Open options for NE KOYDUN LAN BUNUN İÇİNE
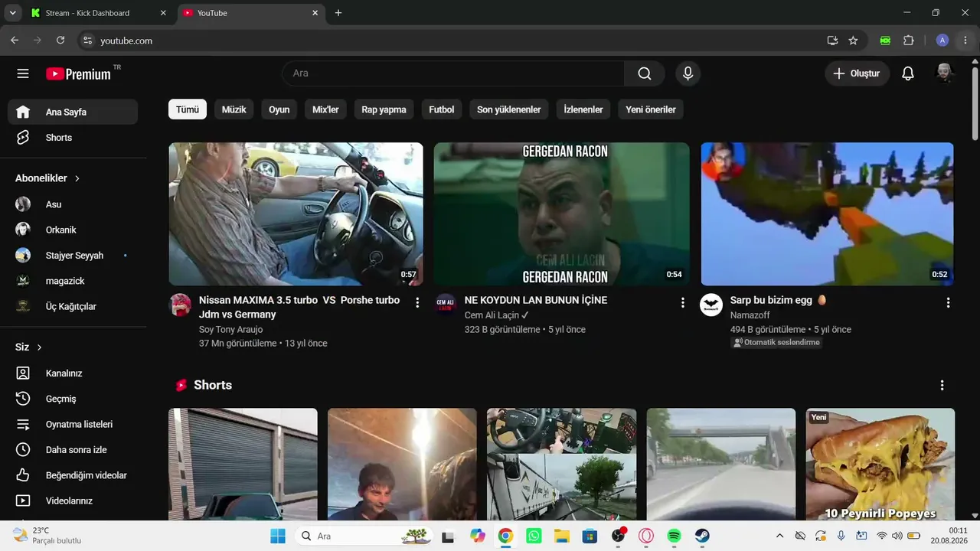 [683, 302]
